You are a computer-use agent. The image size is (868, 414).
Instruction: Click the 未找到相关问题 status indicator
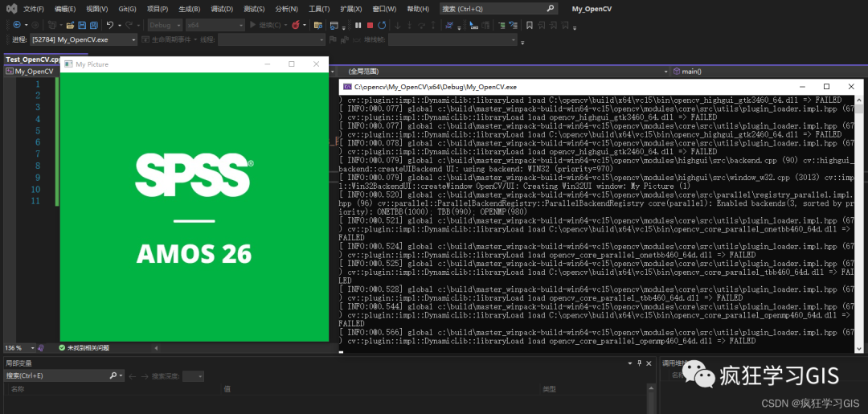click(84, 347)
